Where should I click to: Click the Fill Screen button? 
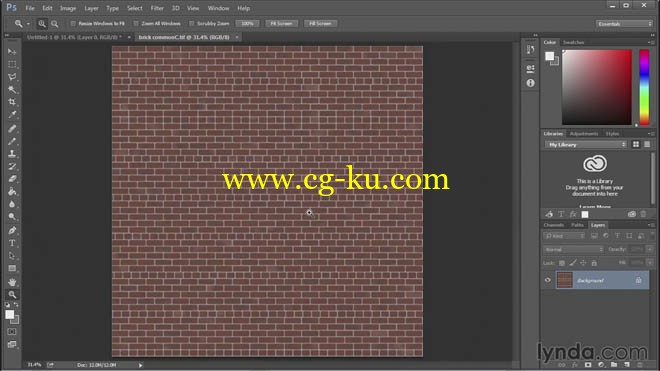coord(320,24)
